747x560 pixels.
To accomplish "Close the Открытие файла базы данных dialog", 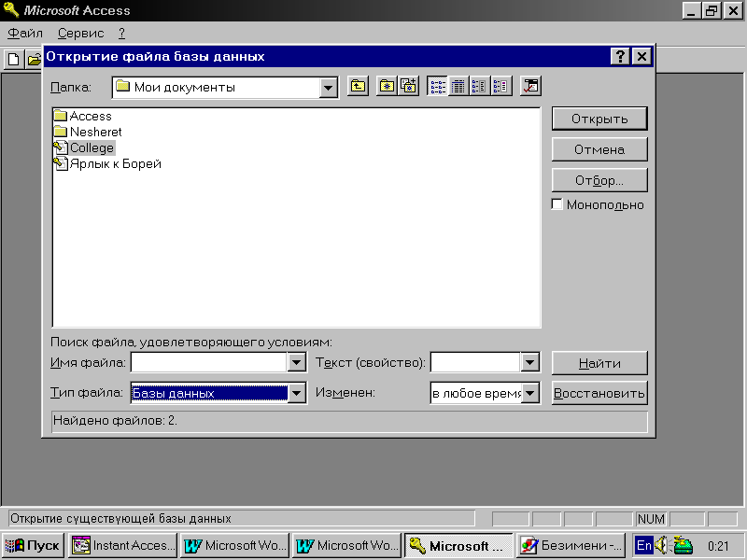I will click(641, 56).
